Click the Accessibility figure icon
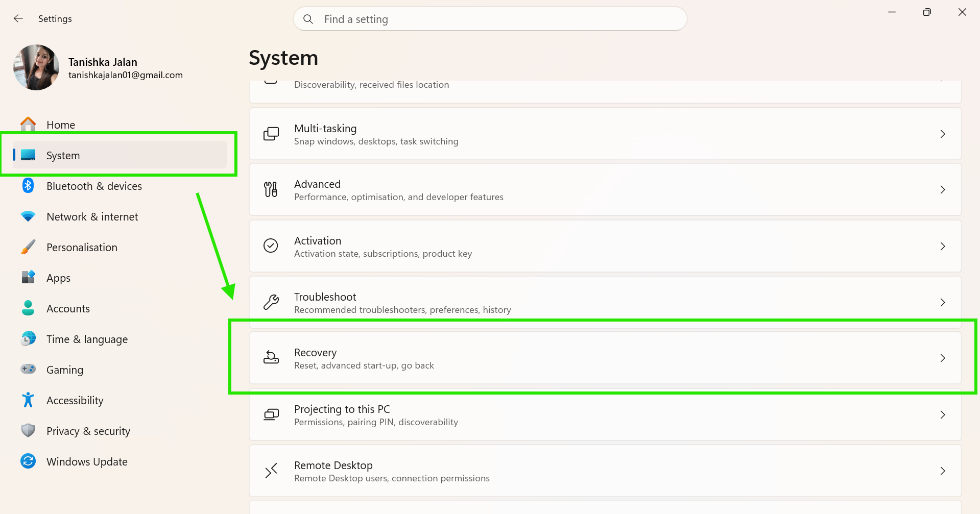Viewport: 980px width, 514px height. tap(28, 400)
